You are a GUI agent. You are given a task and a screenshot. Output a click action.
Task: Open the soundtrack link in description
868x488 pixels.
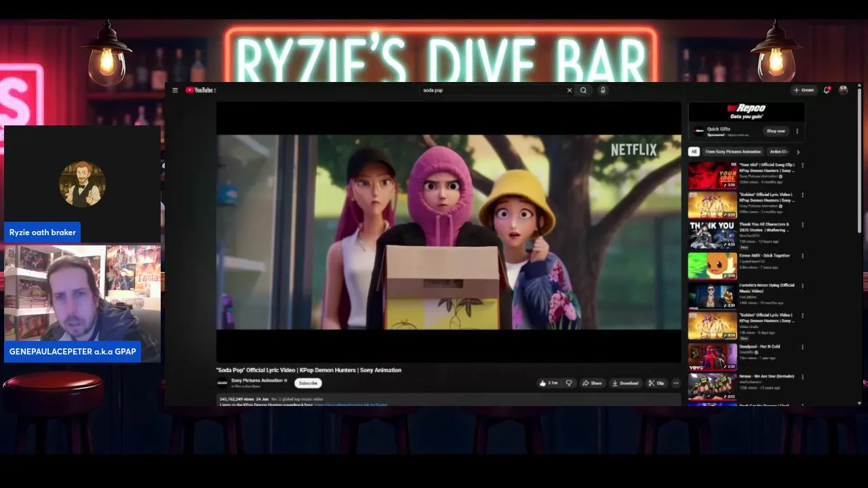(351, 405)
